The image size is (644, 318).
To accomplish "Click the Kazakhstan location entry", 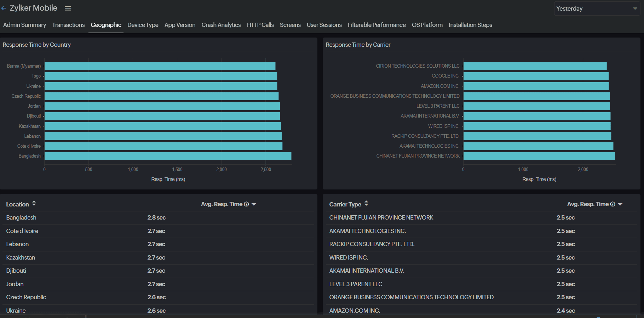I will point(21,257).
